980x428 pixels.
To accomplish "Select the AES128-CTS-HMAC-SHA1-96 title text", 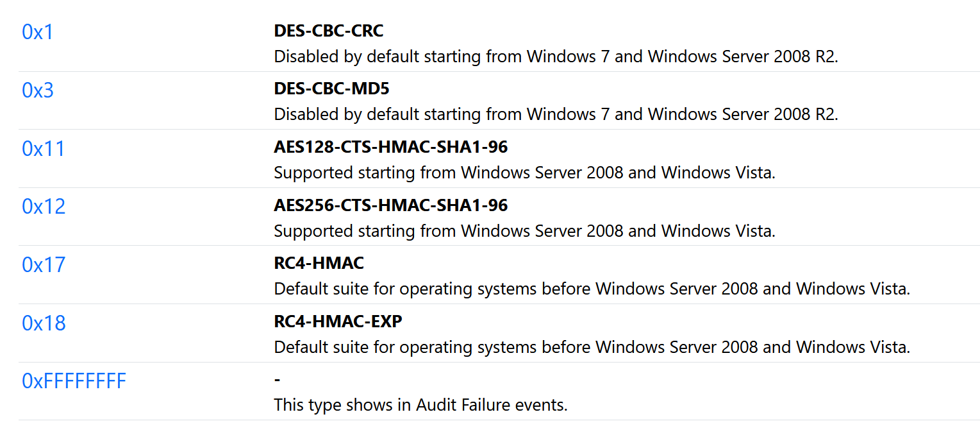I will (x=390, y=147).
